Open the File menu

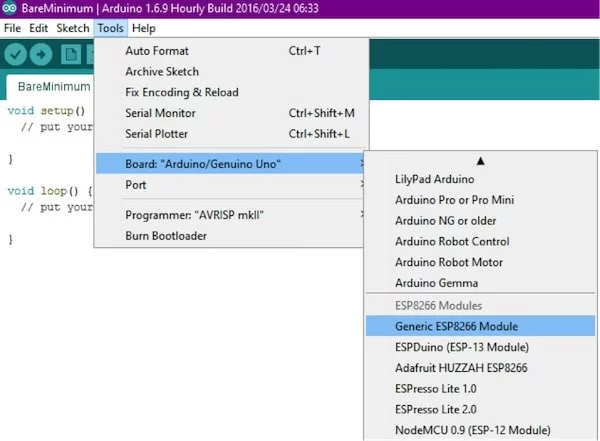pyautogui.click(x=12, y=28)
